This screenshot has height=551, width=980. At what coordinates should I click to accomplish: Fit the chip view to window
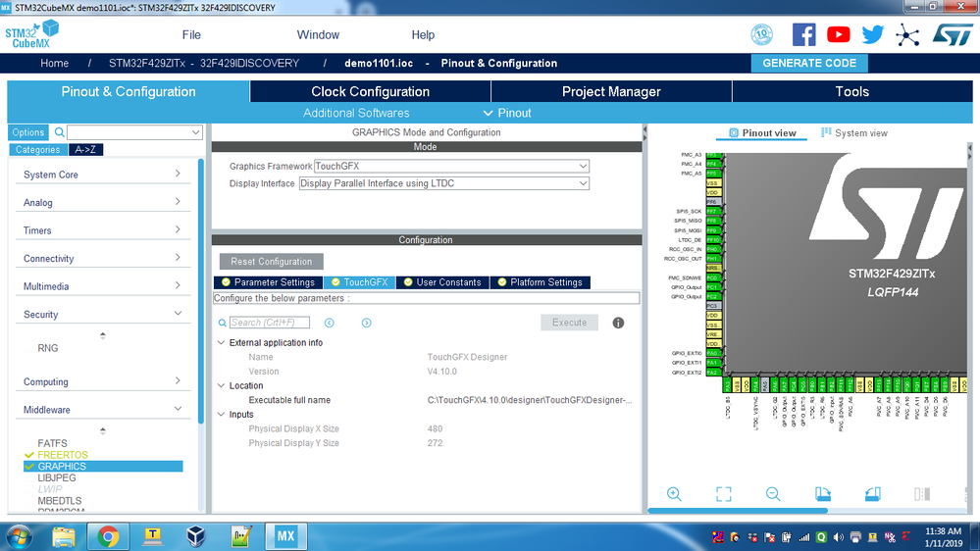click(723, 494)
